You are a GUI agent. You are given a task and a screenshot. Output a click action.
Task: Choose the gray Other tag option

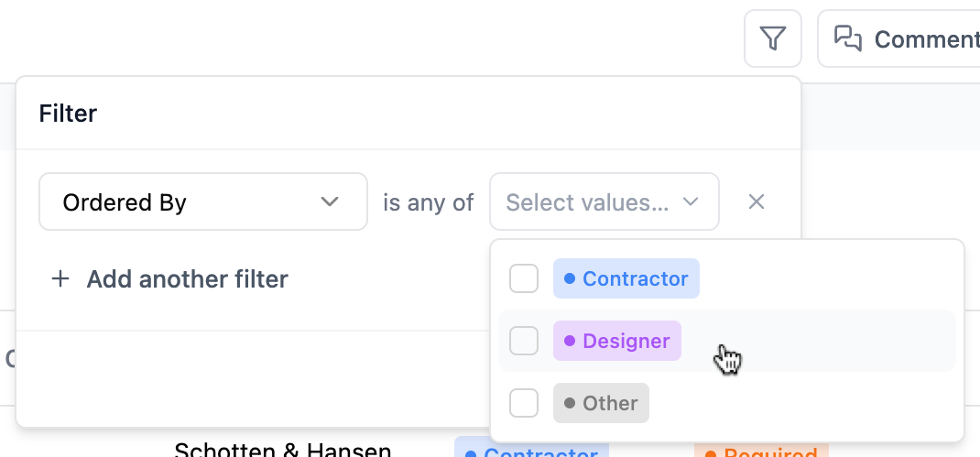601,403
